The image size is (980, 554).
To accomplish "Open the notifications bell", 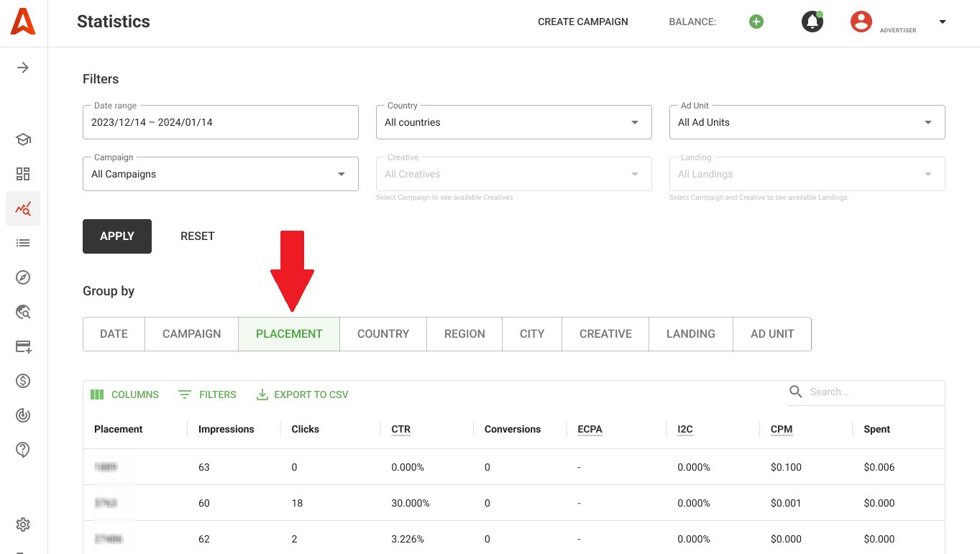I will tap(812, 22).
